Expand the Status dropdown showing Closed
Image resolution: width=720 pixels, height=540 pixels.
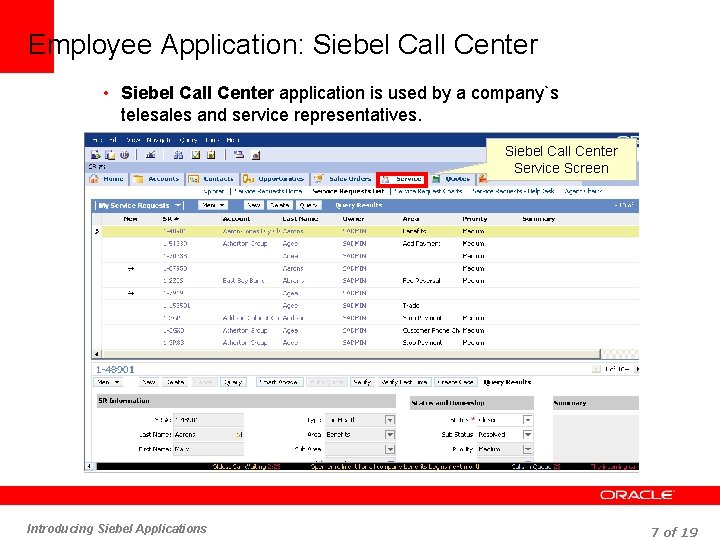pos(528,420)
